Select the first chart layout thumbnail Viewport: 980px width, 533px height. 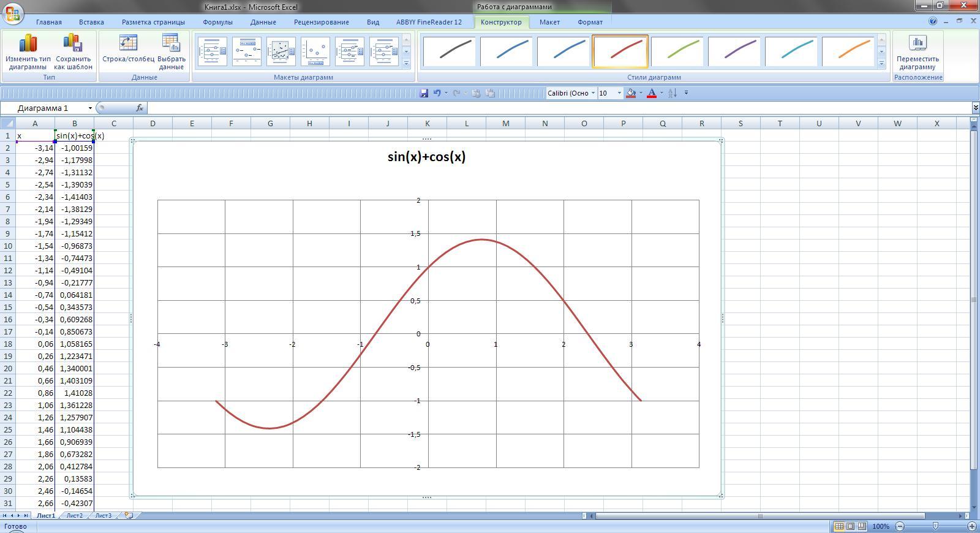213,51
